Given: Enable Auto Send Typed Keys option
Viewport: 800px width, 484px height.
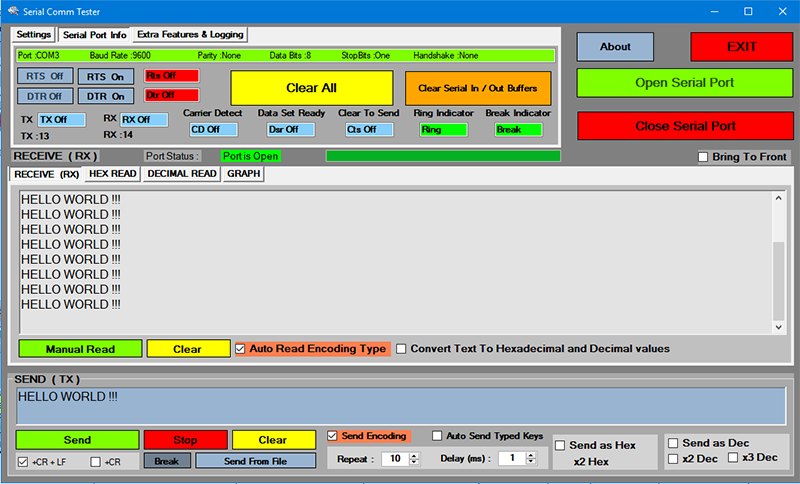Looking at the screenshot, I should (437, 436).
